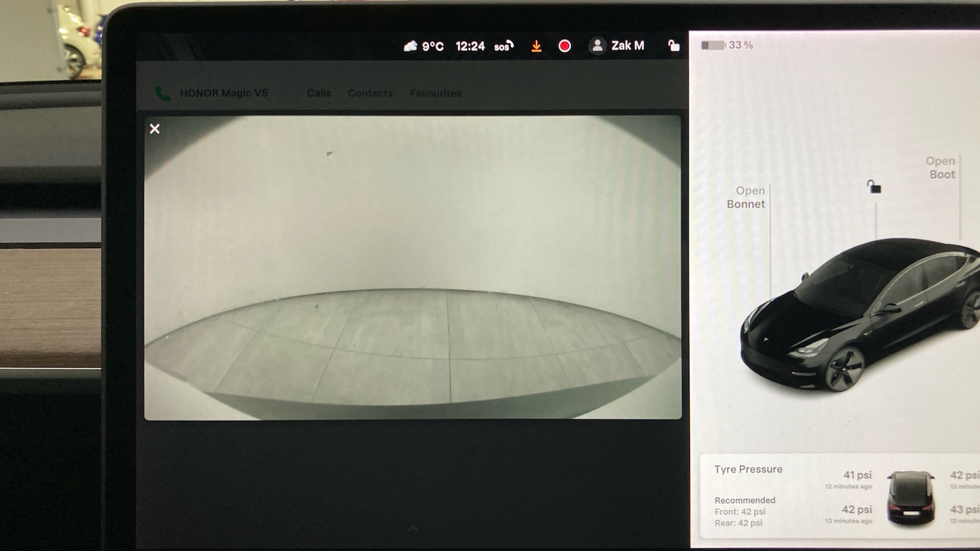This screenshot has width=980, height=551.
Task: Select the HONOR Magic V5 phone label
Action: pos(224,93)
